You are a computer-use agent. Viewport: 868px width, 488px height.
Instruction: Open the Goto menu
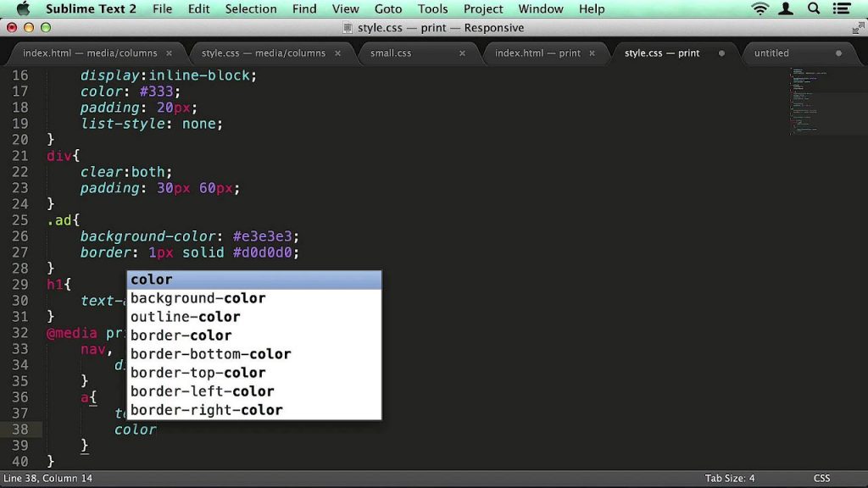tap(388, 9)
